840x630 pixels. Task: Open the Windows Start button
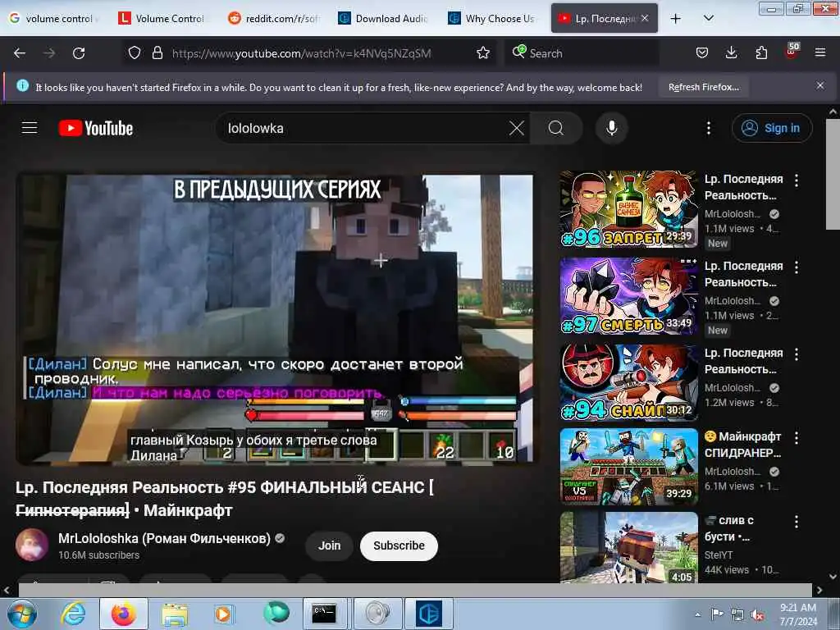21,614
